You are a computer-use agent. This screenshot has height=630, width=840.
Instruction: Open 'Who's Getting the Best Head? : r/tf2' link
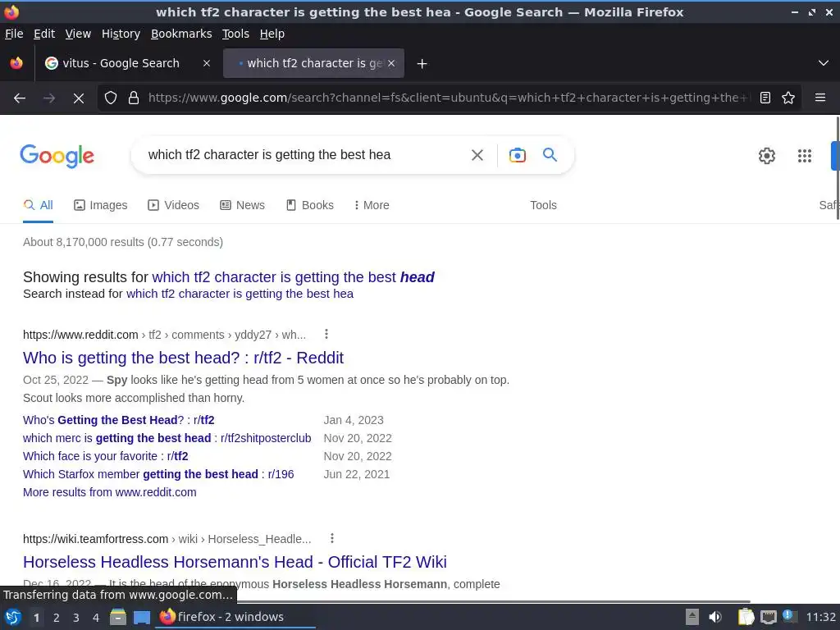[118, 420]
